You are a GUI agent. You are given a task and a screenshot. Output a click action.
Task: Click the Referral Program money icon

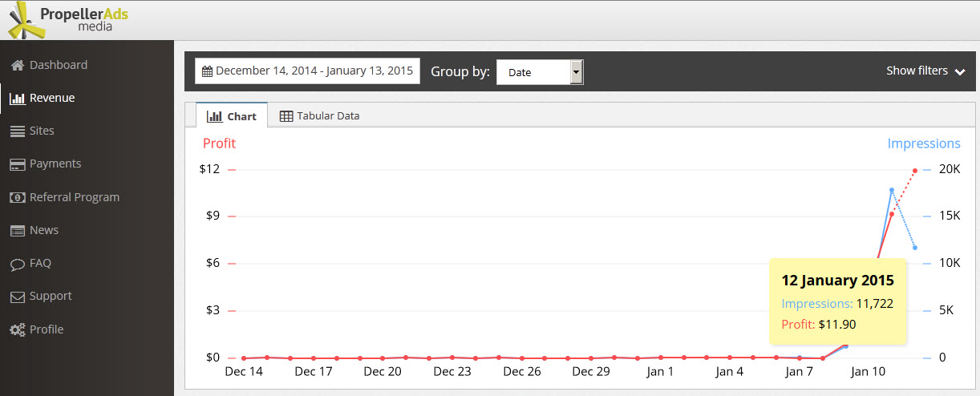tap(17, 197)
